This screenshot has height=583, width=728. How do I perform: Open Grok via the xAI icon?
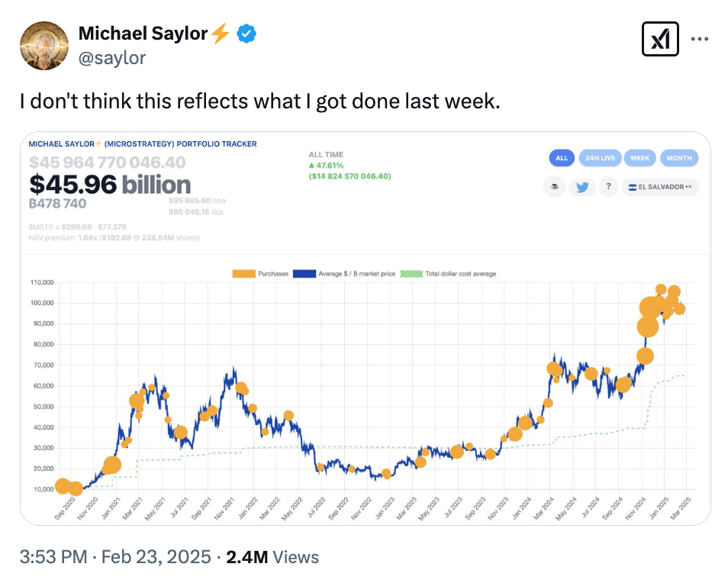click(x=661, y=39)
